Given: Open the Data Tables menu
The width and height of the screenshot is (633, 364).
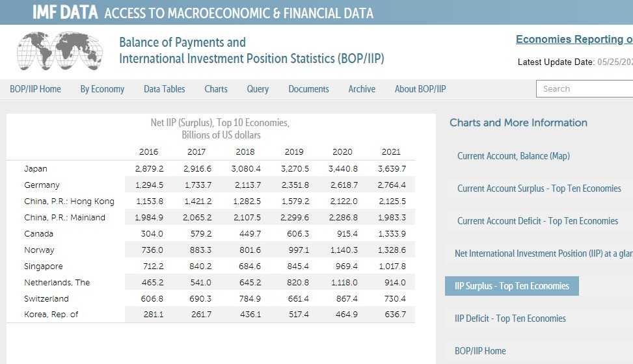Looking at the screenshot, I should coord(164,89).
